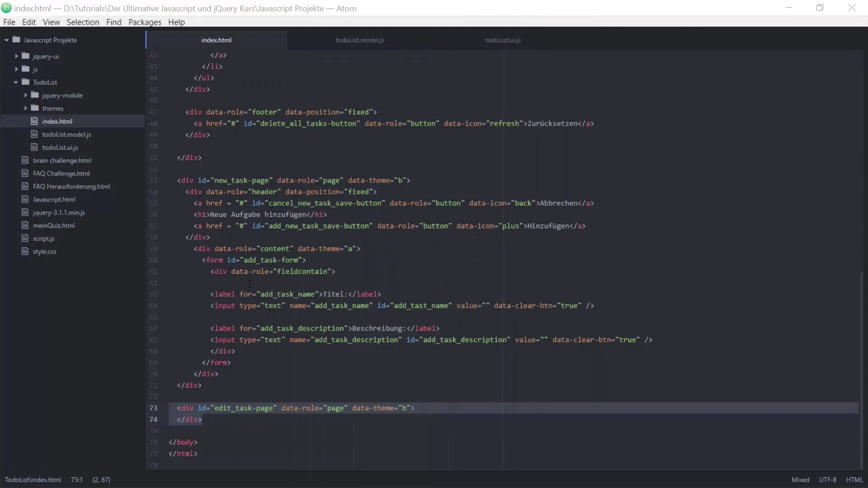
Task: Click the 'Neue Aufgabe hinzufügen' heading text
Action: coord(258,215)
